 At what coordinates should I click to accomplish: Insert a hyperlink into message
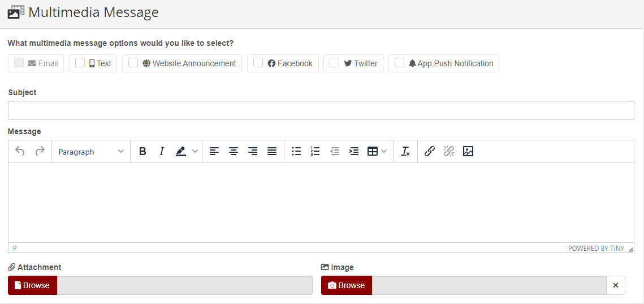point(430,152)
